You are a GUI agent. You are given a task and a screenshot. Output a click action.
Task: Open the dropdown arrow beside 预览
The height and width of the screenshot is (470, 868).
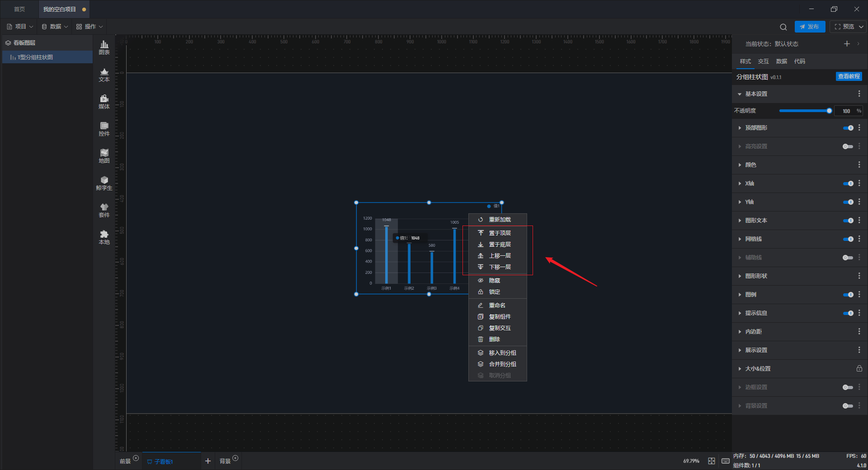point(861,27)
